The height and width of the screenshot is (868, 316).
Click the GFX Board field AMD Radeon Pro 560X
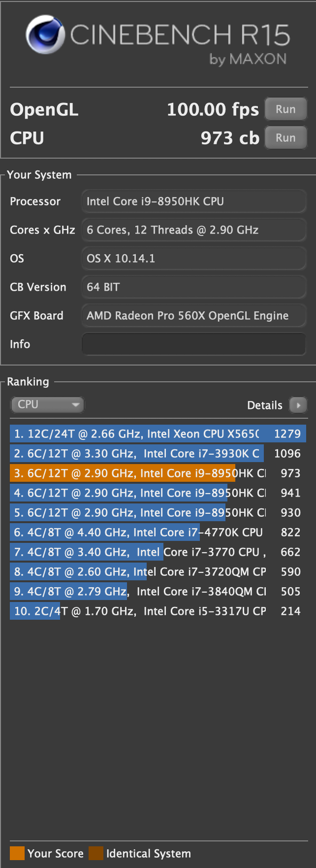[x=193, y=316]
